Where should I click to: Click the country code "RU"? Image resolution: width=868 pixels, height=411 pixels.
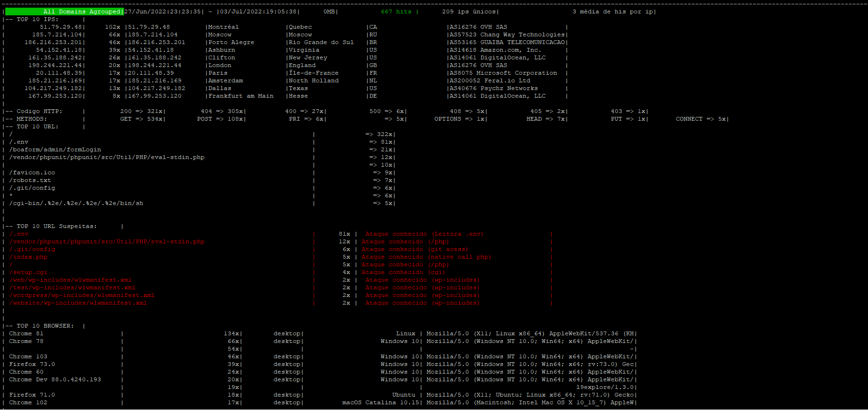click(373, 34)
